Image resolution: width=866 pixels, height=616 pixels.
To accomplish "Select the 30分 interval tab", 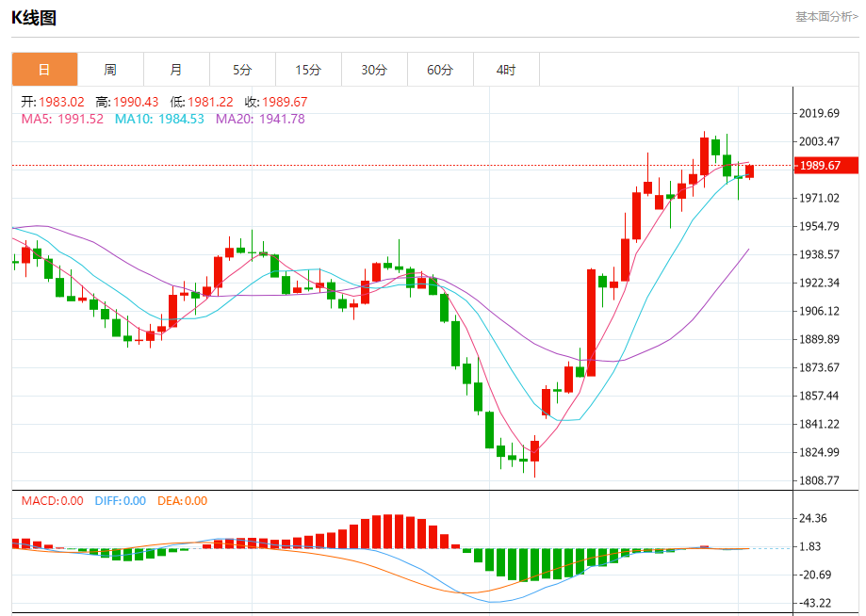I will (x=374, y=70).
